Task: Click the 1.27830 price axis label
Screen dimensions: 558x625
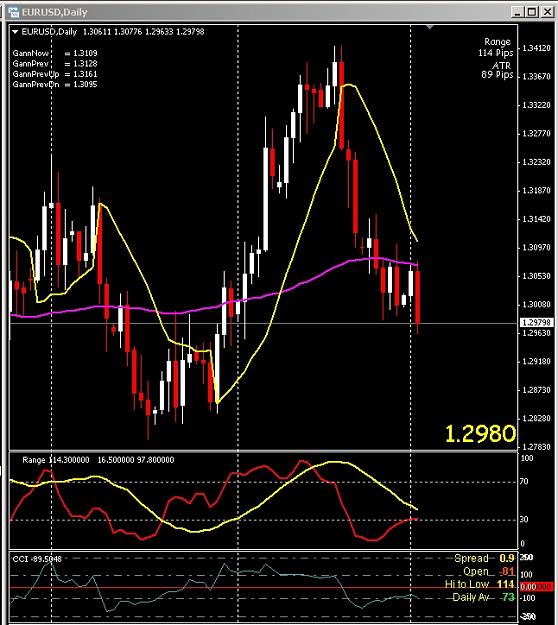Action: coord(536,447)
